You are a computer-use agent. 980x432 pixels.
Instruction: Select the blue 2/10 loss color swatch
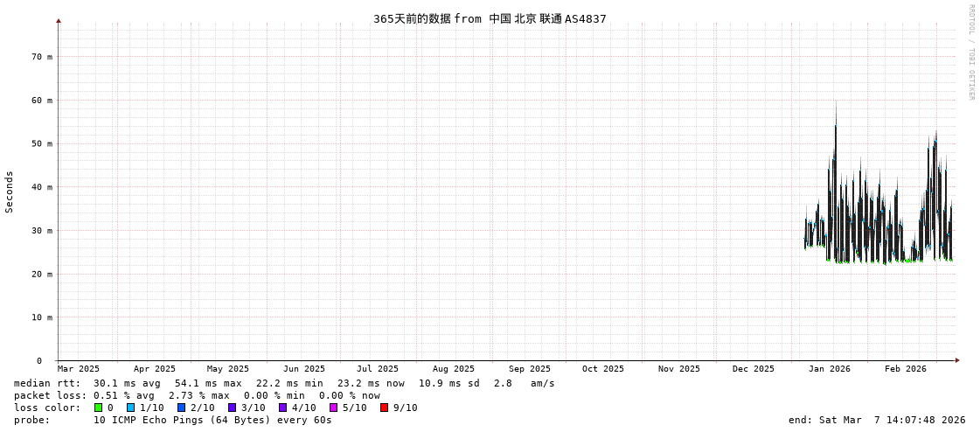181,408
